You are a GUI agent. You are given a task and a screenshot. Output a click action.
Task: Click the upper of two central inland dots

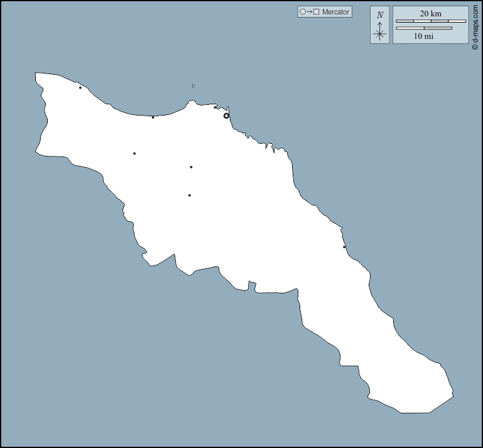point(191,167)
